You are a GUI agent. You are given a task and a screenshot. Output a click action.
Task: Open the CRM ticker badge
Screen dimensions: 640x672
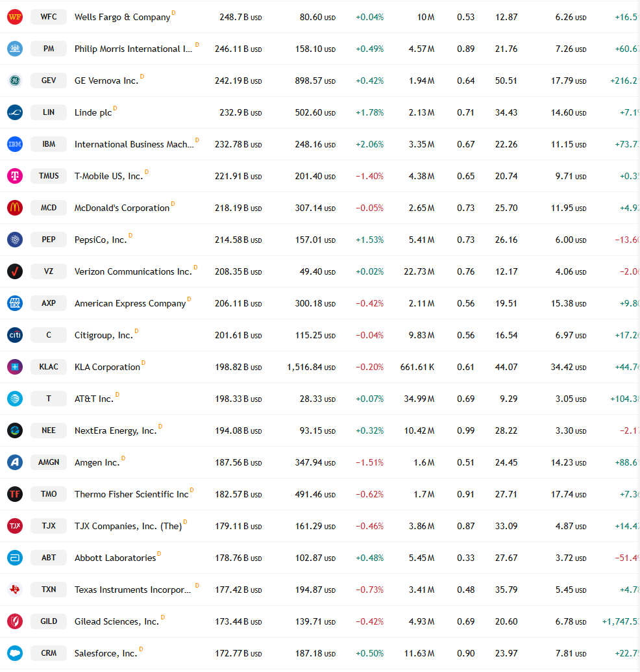point(49,653)
